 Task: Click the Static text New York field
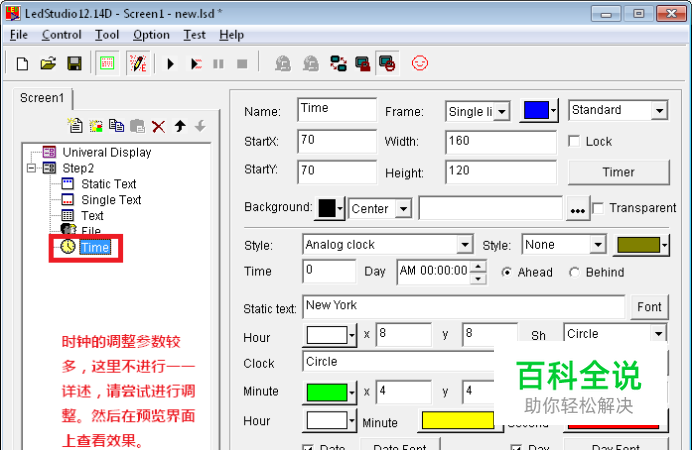463,307
